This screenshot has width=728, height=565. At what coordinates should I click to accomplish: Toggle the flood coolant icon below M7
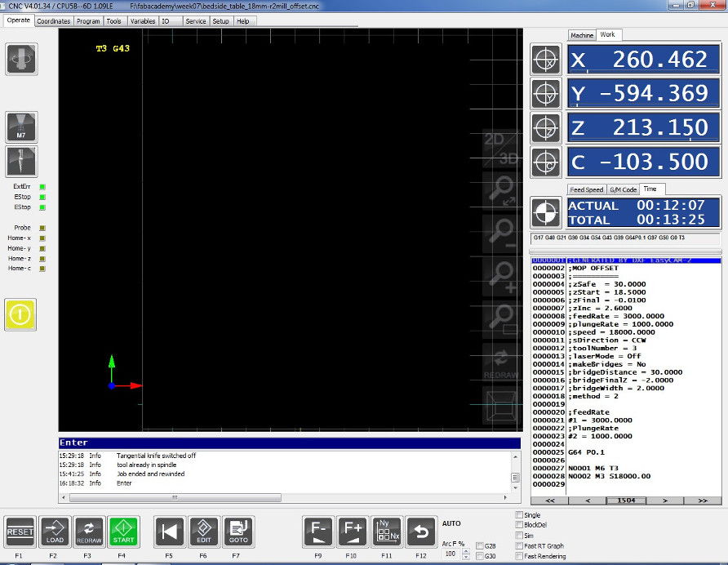tap(21, 161)
